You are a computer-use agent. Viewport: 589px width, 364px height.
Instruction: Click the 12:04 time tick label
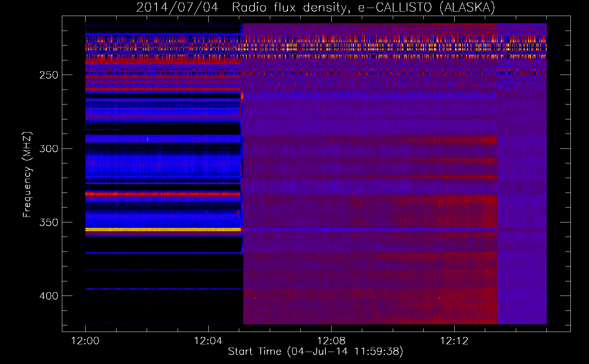click(x=208, y=341)
